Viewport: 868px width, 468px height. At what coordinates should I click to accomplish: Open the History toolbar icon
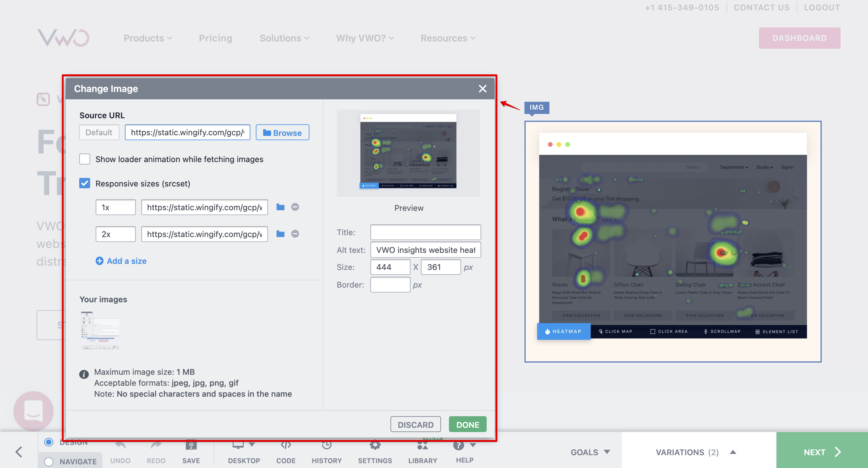(326, 445)
